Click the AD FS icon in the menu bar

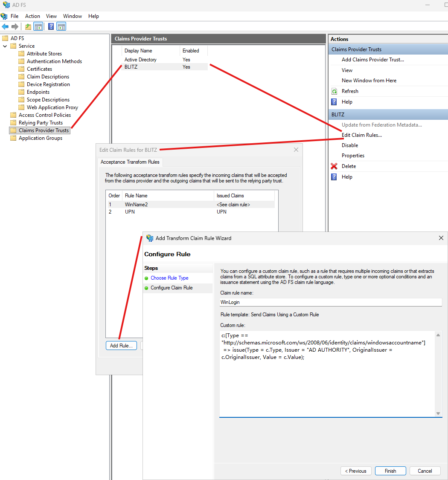tap(4, 16)
